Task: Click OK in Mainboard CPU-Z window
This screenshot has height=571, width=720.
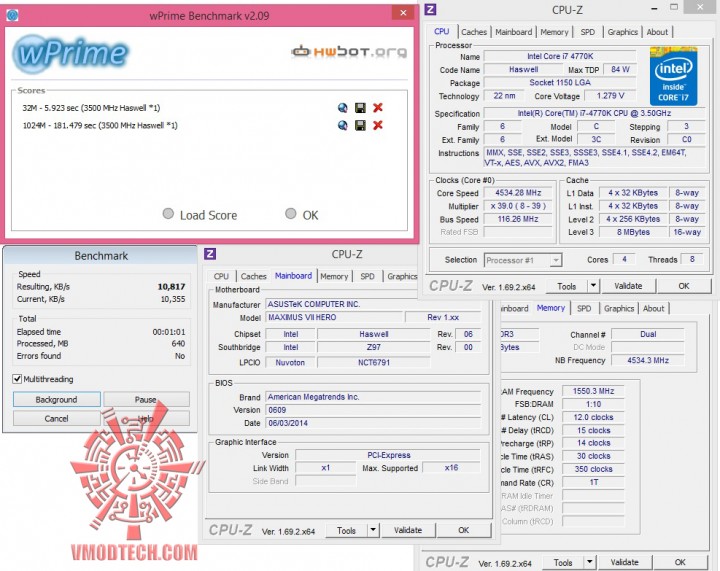Action: tap(463, 530)
